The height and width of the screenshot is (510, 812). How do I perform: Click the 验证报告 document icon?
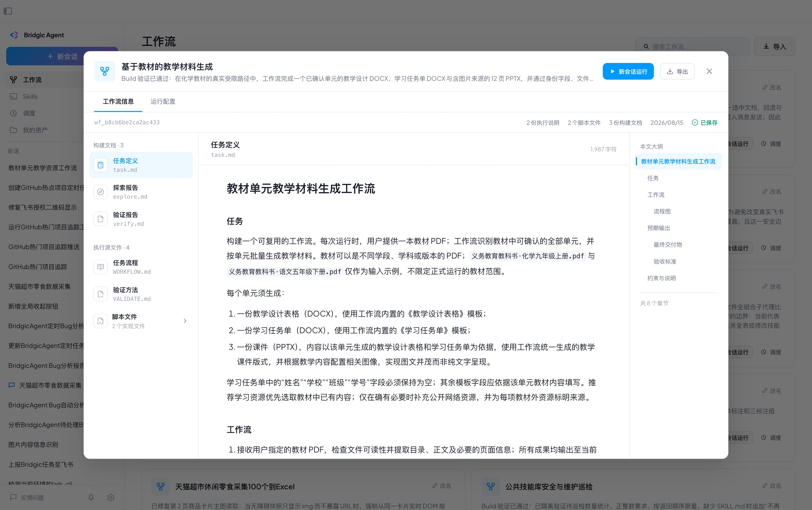[x=100, y=219]
